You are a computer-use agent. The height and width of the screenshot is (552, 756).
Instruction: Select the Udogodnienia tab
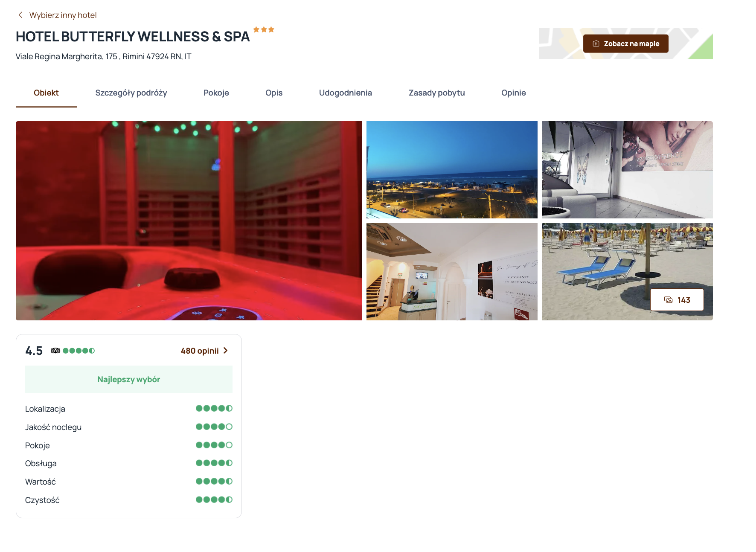pos(346,93)
